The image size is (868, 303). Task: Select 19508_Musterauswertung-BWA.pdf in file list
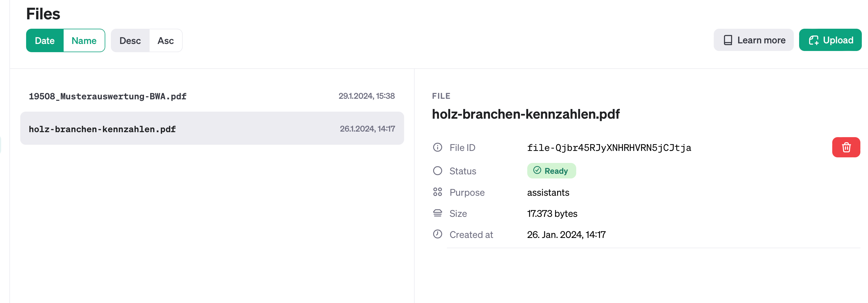pos(108,96)
